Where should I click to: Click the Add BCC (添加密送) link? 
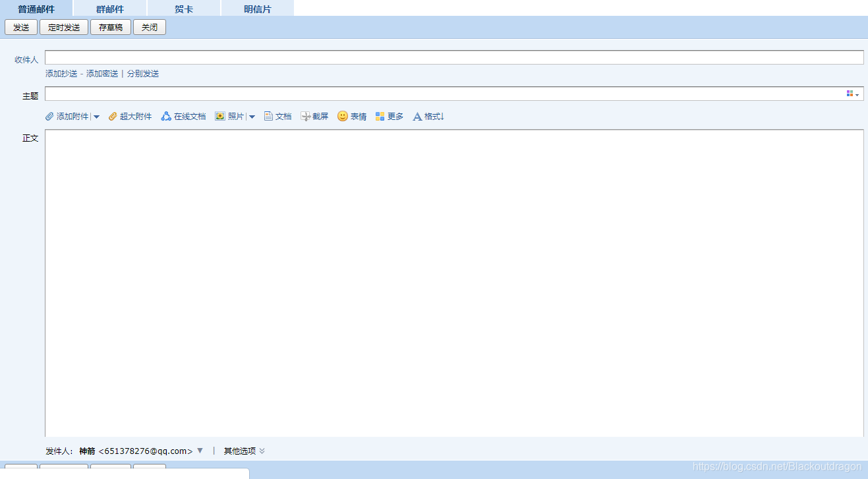[102, 74]
